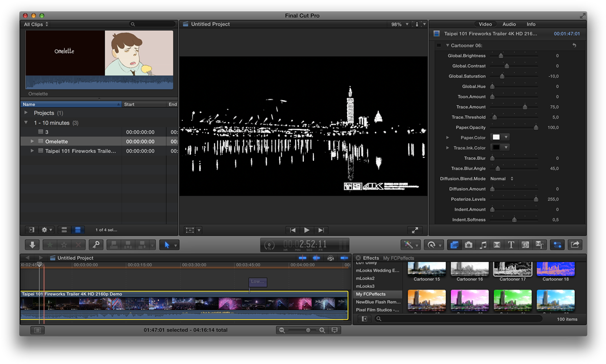The image size is (606, 364).
Task: Open browser action gear menu
Action: (x=47, y=230)
